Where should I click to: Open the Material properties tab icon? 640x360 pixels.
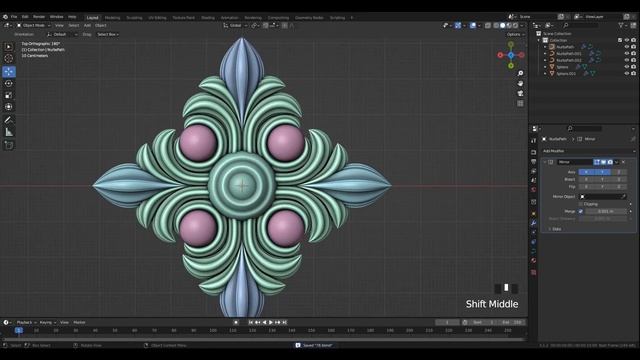533,260
